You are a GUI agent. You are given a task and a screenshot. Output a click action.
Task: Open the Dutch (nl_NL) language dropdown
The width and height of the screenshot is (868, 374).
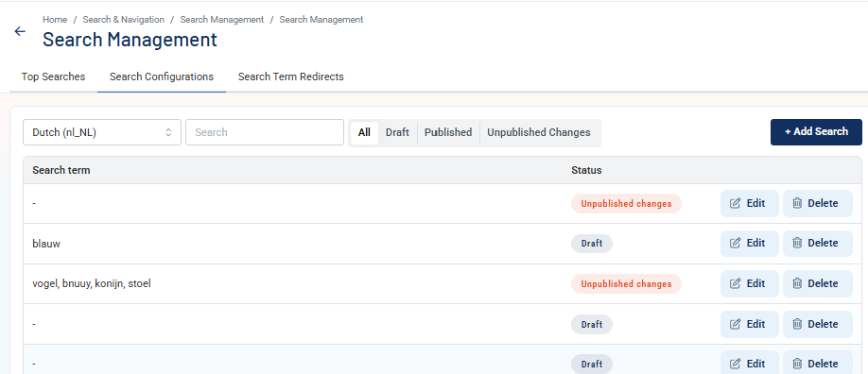(x=102, y=132)
